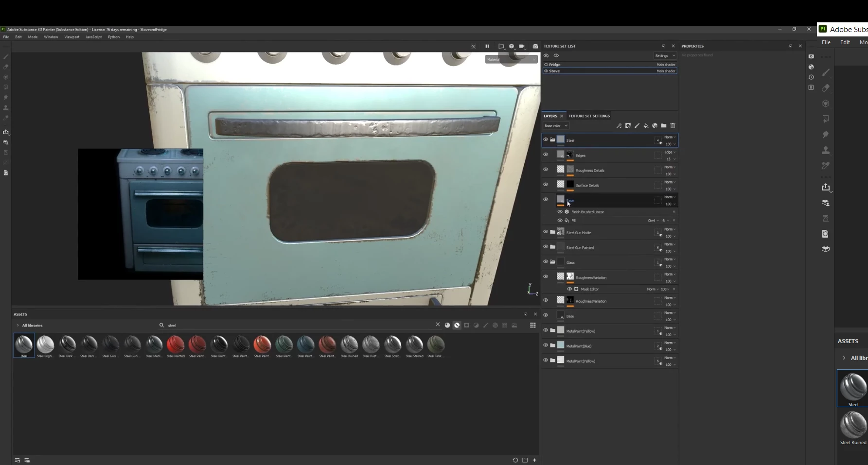Open the Viewport menu
The image size is (868, 465).
(x=71, y=37)
